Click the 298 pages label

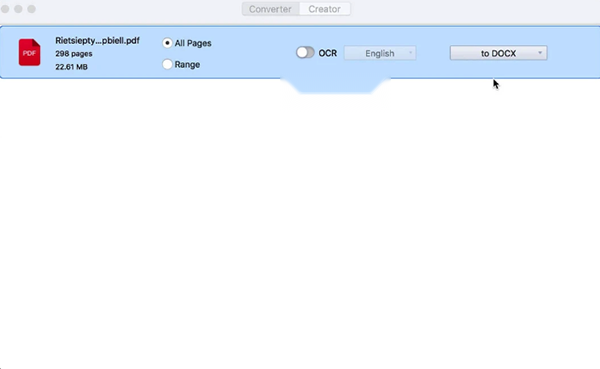tap(73, 54)
